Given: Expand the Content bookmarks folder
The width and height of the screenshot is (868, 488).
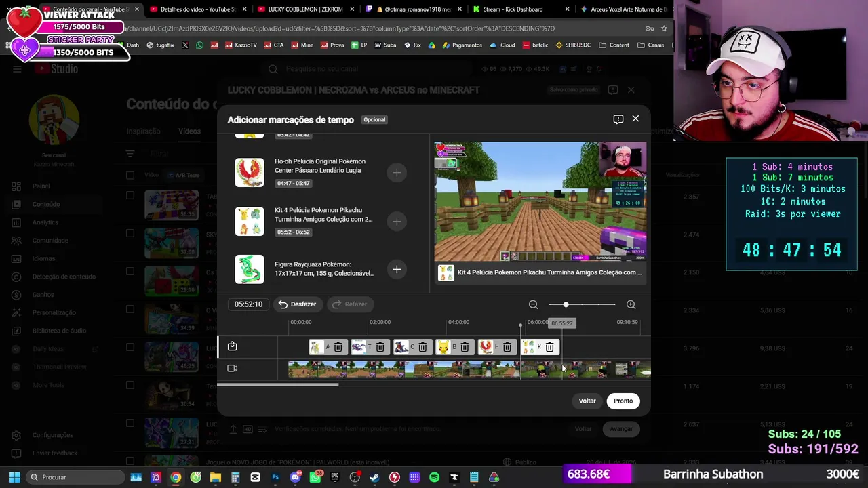Looking at the screenshot, I should pyautogui.click(x=614, y=45).
